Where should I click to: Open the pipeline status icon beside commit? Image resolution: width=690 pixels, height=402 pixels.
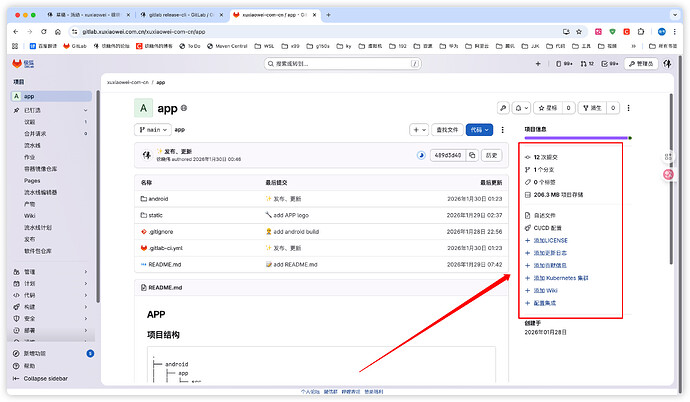421,155
